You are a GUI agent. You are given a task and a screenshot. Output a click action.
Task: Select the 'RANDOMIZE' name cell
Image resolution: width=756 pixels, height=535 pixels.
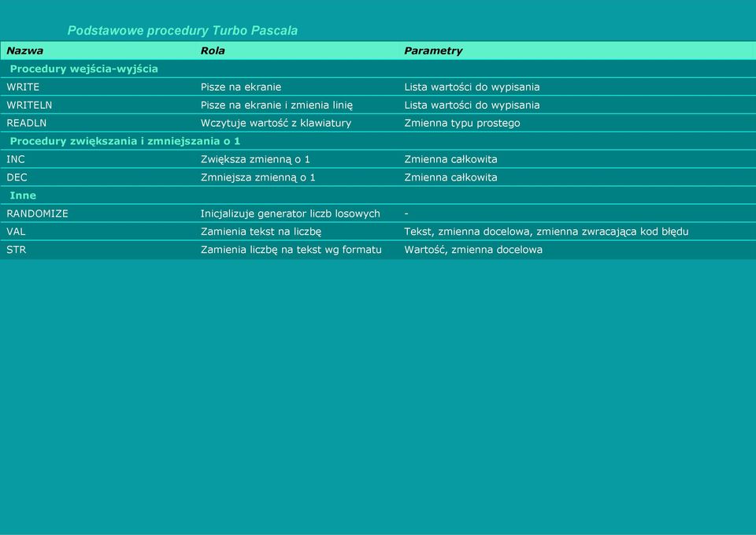pos(37,214)
